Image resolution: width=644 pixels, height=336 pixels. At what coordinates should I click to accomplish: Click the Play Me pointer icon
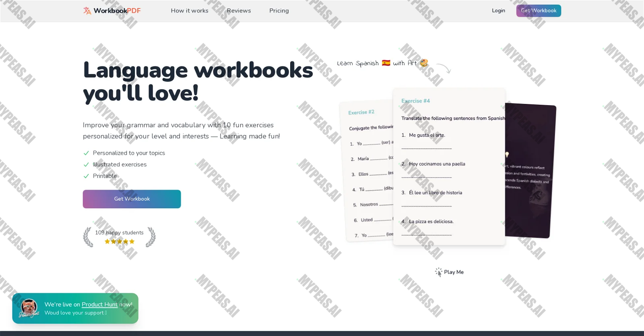pos(438,272)
